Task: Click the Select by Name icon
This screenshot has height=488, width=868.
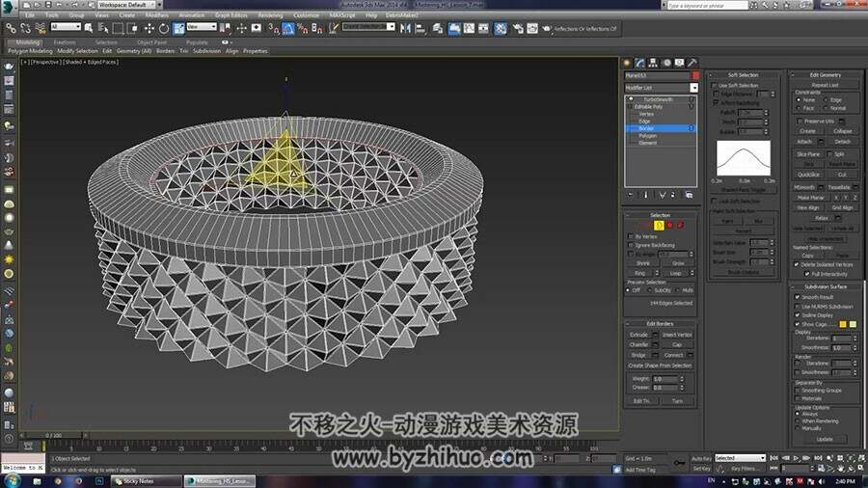Action: tap(103, 28)
